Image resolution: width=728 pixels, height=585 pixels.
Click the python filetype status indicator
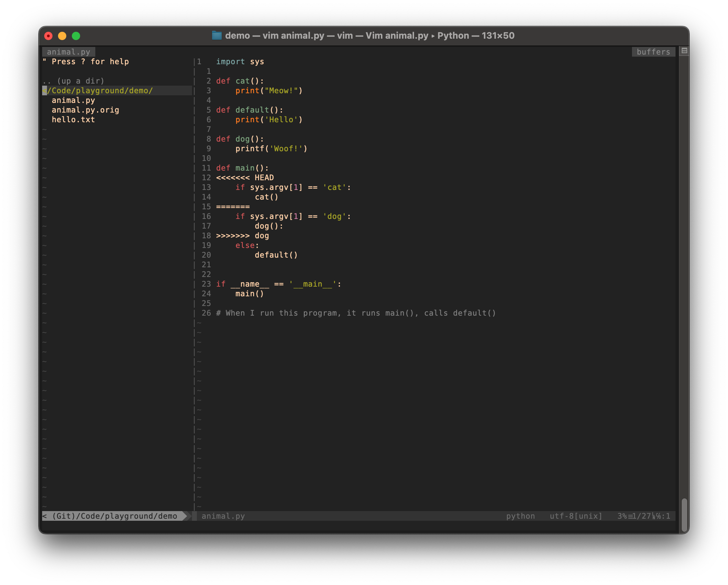coord(520,516)
